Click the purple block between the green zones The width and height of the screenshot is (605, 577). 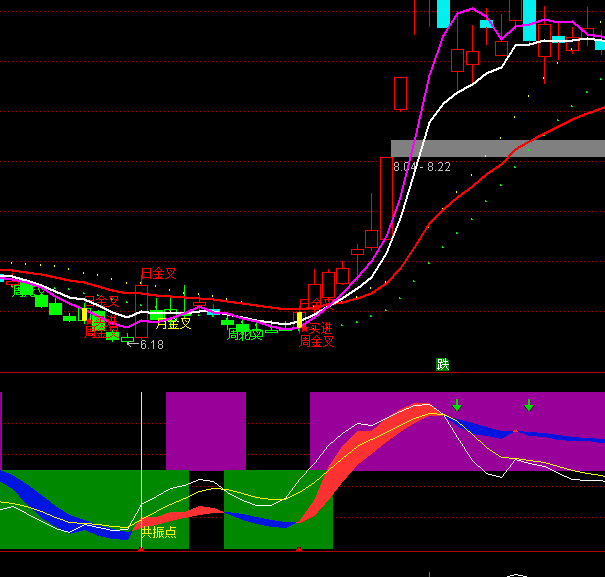(205, 430)
